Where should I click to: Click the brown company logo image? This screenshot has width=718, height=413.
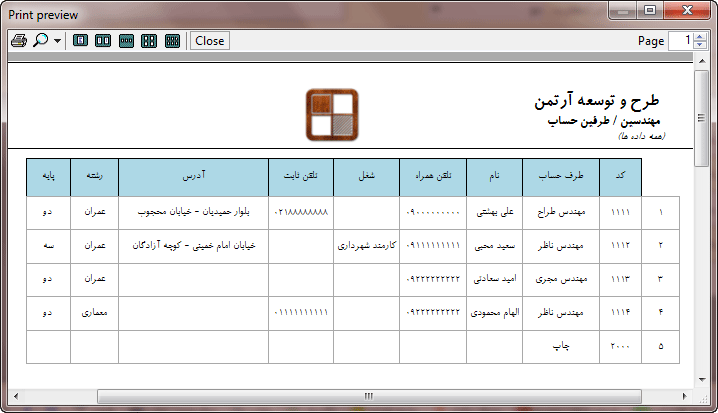(332, 115)
